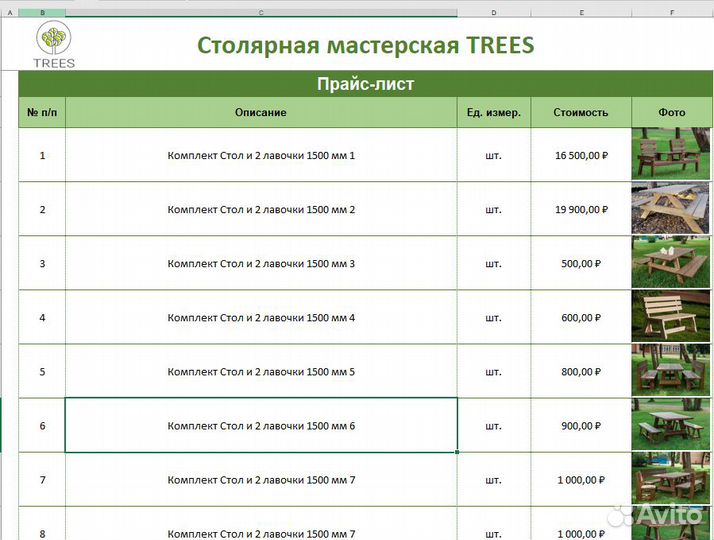The image size is (714, 540).
Task: Click the 'Стоимость' header cell
Action: pyautogui.click(x=580, y=113)
